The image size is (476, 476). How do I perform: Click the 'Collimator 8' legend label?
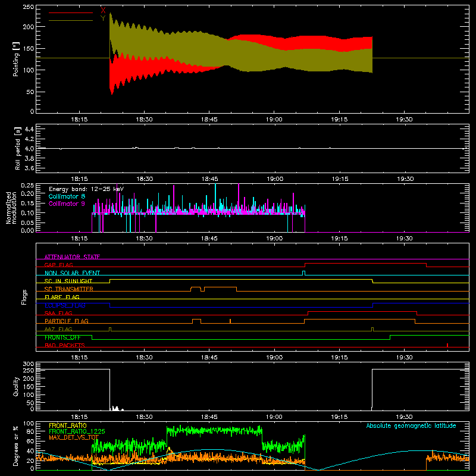point(67,196)
